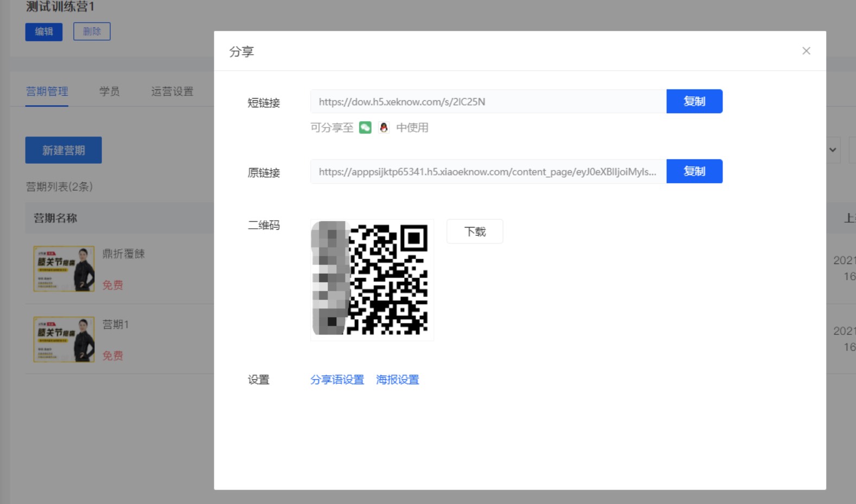Click the 短链接 field label
Screen dimensions: 856x504
tap(264, 102)
